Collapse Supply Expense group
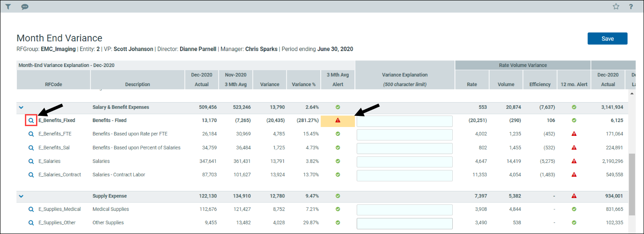 coord(21,196)
